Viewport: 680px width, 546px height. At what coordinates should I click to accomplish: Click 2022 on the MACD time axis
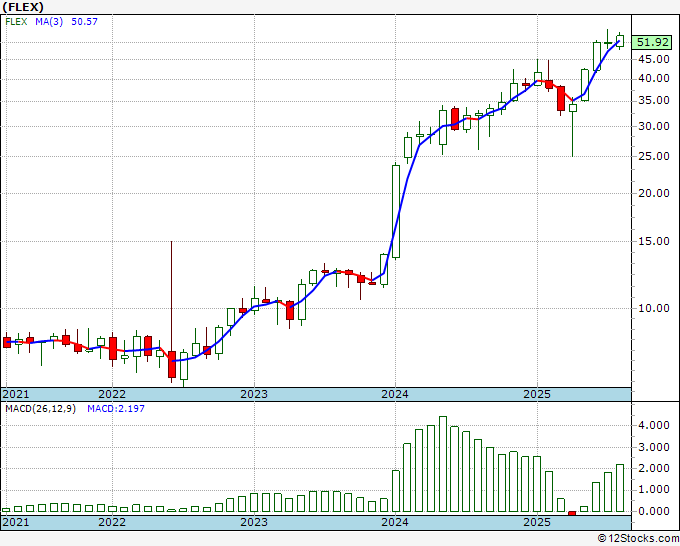click(112, 522)
